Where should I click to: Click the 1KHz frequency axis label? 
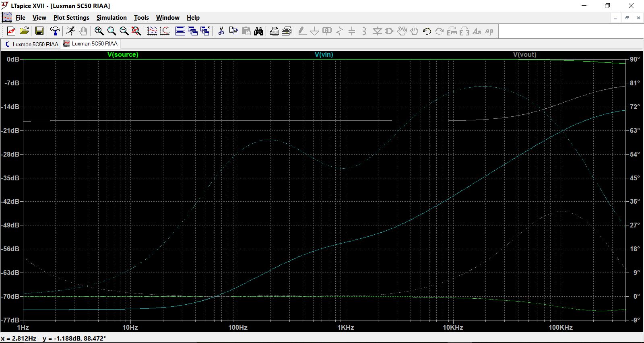(346, 327)
